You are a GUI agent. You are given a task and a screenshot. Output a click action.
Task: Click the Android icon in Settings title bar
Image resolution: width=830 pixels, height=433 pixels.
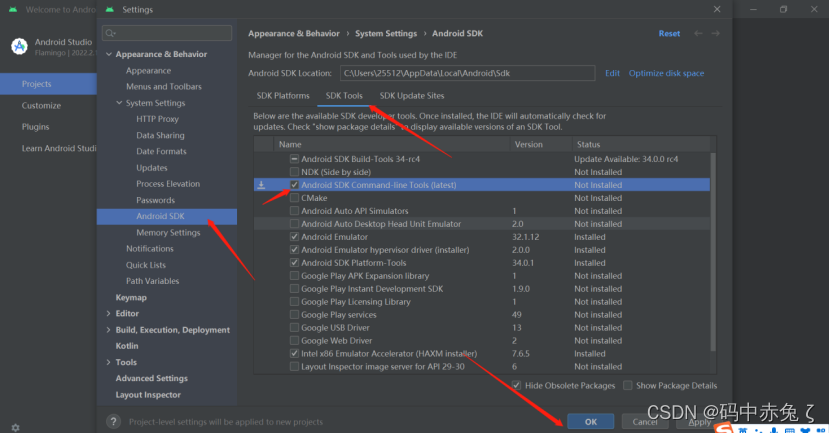click(110, 10)
